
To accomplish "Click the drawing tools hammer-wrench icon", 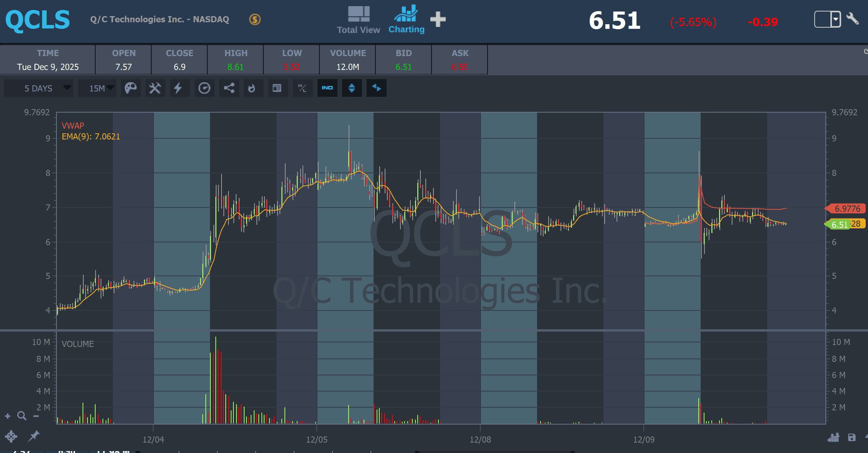I will point(155,88).
